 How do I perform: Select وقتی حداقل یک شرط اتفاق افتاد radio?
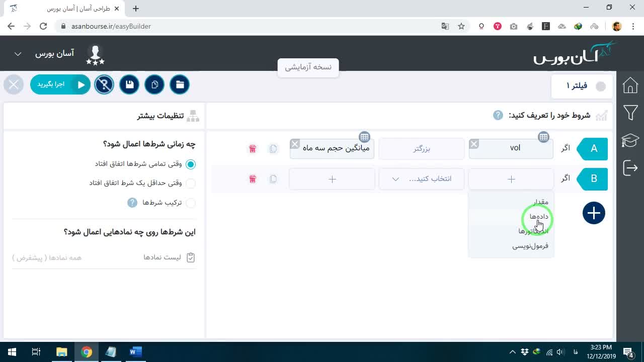click(x=191, y=184)
